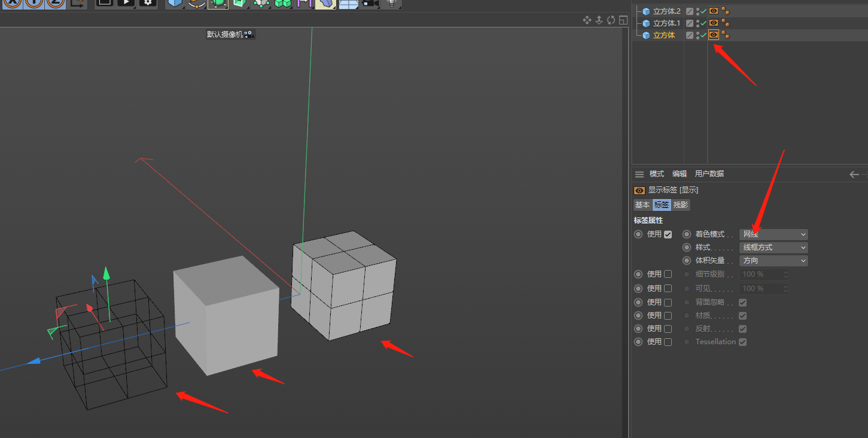Image resolution: width=868 pixels, height=438 pixels.
Task: Open the floor environment icon
Action: pyautogui.click(x=348, y=3)
